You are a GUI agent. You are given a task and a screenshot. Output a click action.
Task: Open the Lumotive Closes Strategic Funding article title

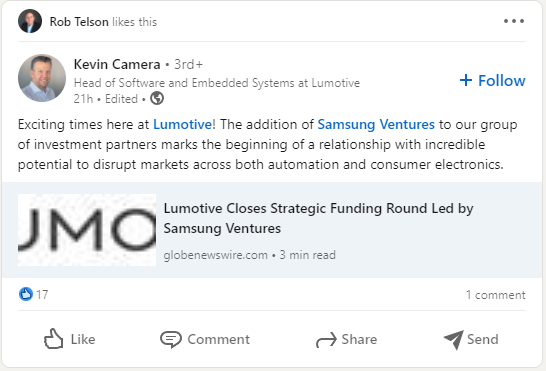pos(318,218)
